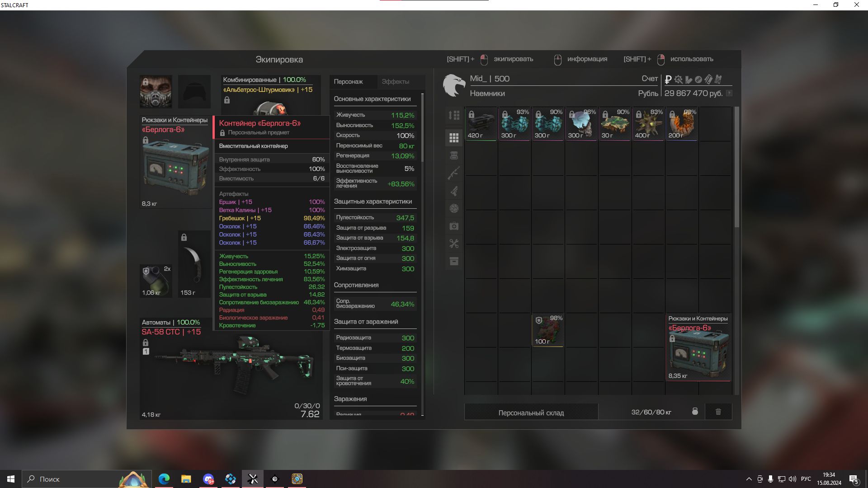Filter inventory by misc box icon
868x488 pixels.
[454, 261]
